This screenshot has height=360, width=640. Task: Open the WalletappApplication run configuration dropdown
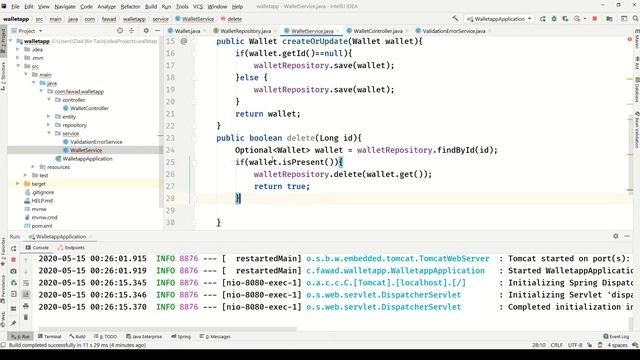(x=499, y=19)
